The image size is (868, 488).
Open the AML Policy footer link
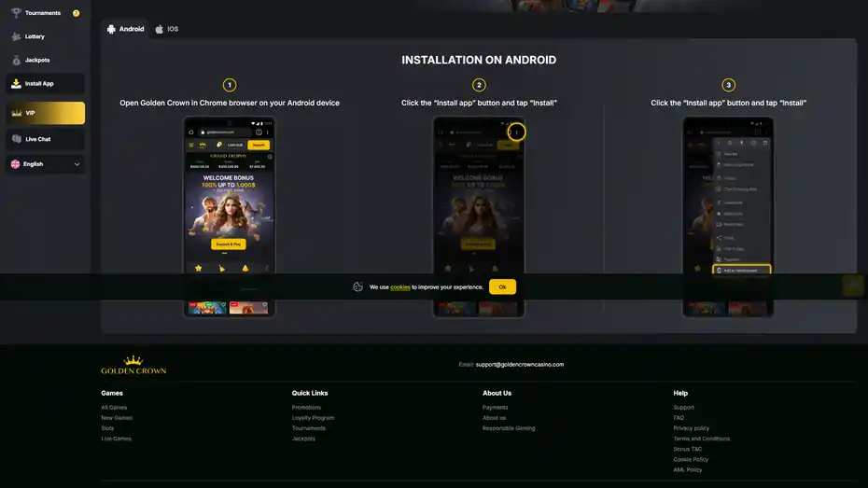click(x=688, y=469)
